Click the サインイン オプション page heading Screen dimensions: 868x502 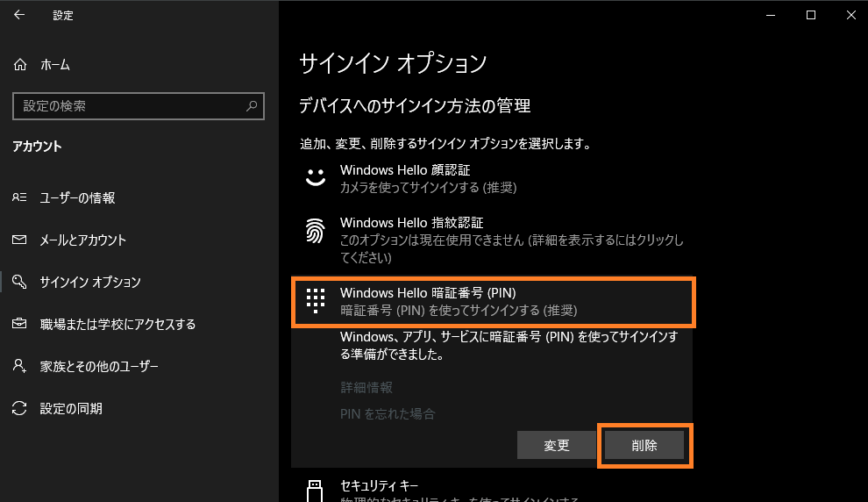393,63
